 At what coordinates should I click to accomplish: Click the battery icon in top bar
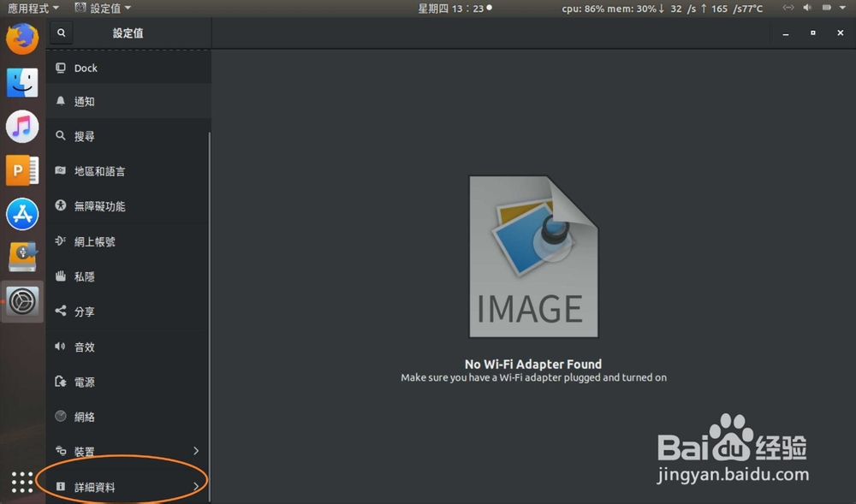[827, 8]
